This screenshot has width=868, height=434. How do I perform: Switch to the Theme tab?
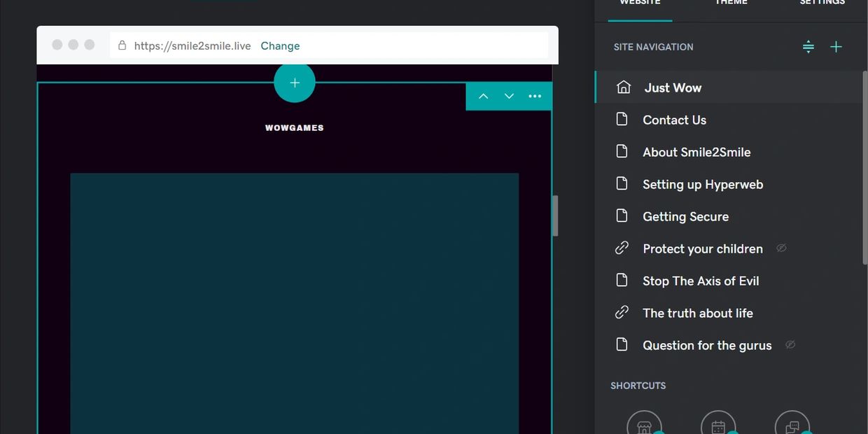pos(731,3)
